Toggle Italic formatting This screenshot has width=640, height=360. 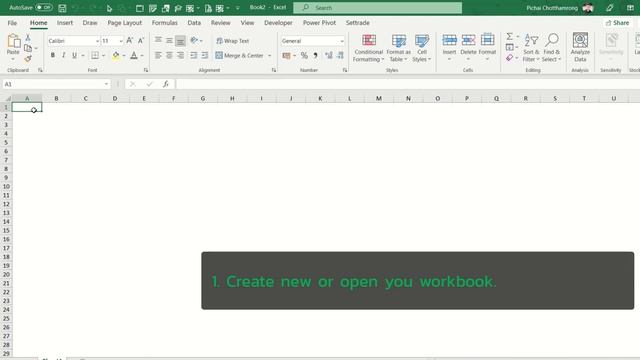(x=64, y=55)
